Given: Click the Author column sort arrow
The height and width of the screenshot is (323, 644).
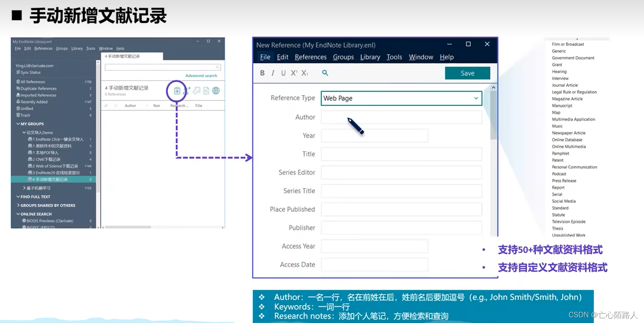Looking at the screenshot, I should [x=147, y=106].
